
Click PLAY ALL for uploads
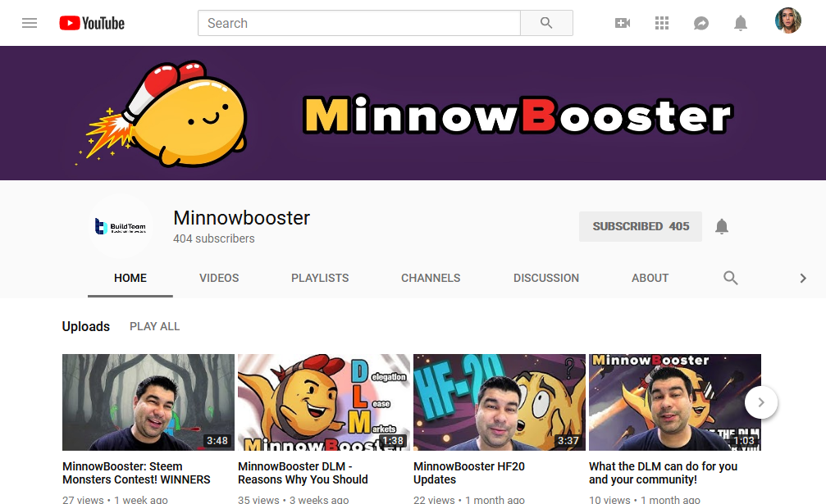[155, 326]
